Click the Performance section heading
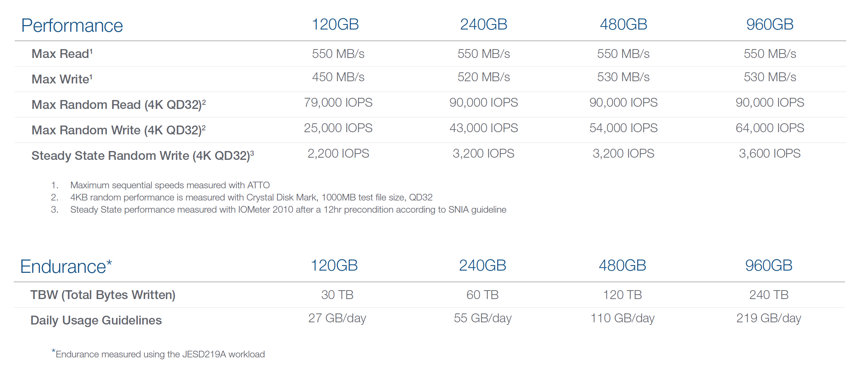Screen dimensions: 868x381 point(72,26)
